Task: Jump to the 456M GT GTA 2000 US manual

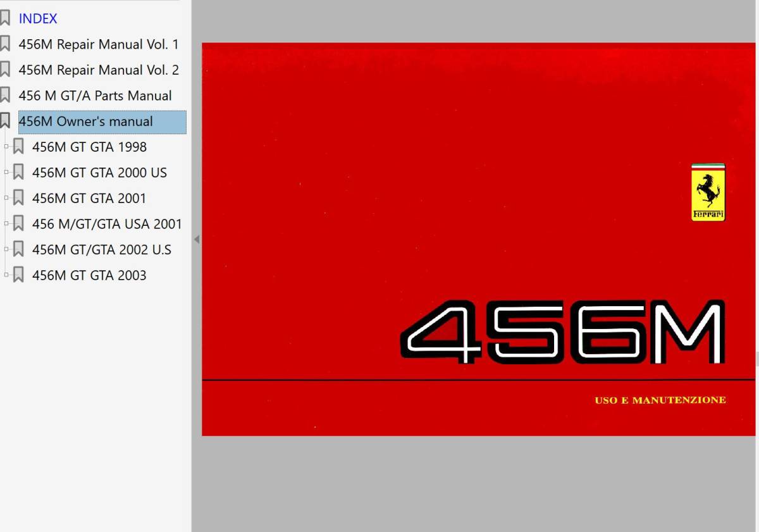Action: pos(99,173)
